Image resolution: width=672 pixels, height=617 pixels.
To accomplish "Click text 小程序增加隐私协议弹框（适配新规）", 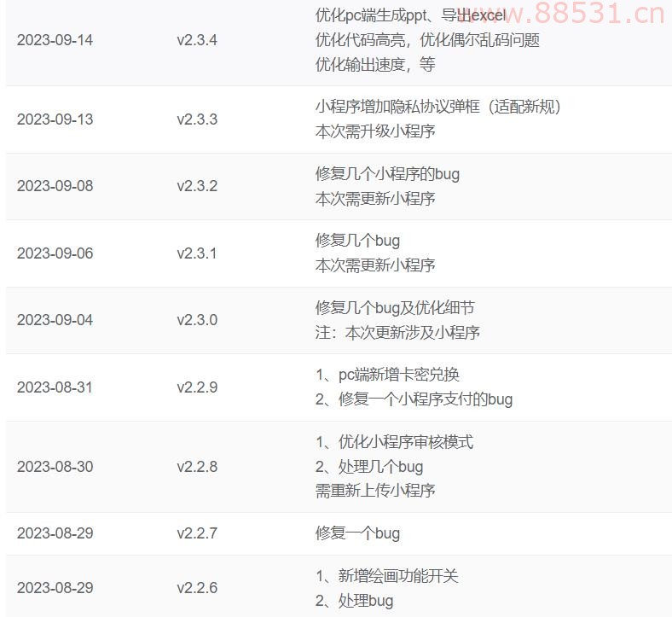I will 438,107.
